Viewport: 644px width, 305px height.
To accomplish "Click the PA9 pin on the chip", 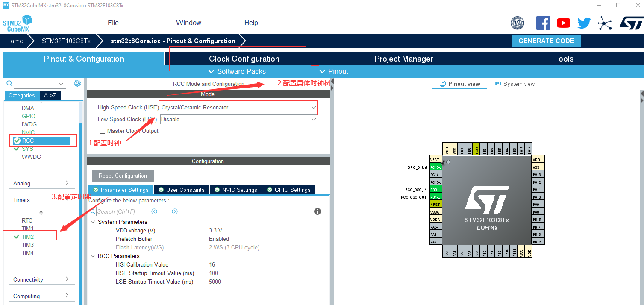I will [x=538, y=205].
